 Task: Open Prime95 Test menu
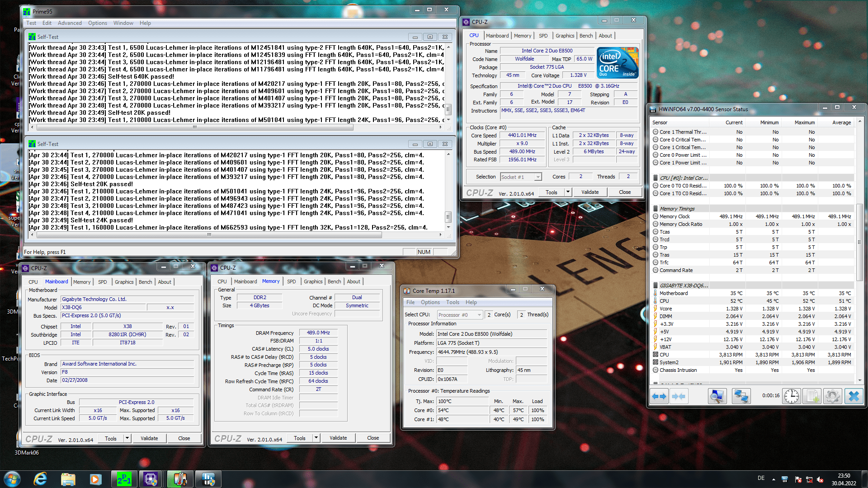click(31, 23)
